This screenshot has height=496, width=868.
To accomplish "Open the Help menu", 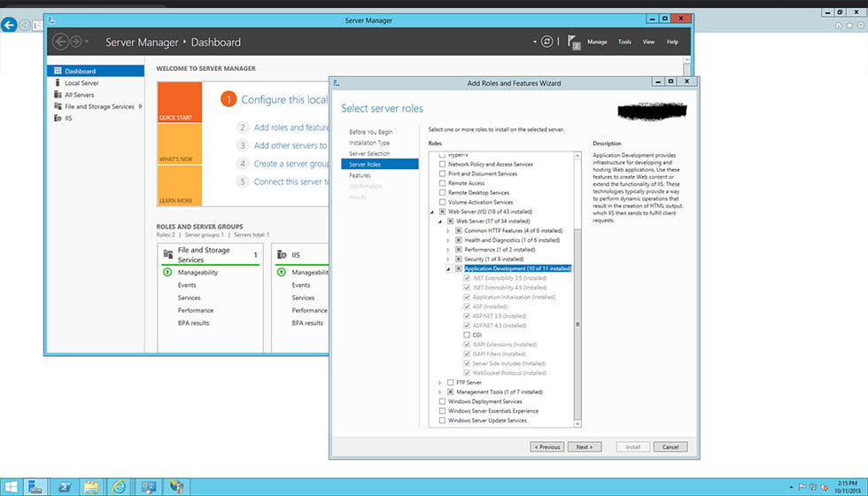I will click(x=672, y=43).
